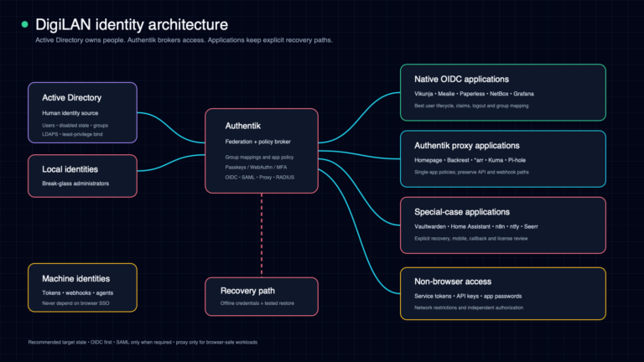The image size is (644, 362).
Task: Click 'Users • disabled state • groups' line
Action: tap(75, 126)
